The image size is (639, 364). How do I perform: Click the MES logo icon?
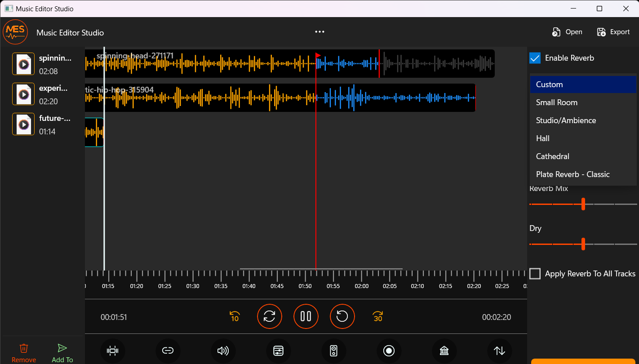15,32
